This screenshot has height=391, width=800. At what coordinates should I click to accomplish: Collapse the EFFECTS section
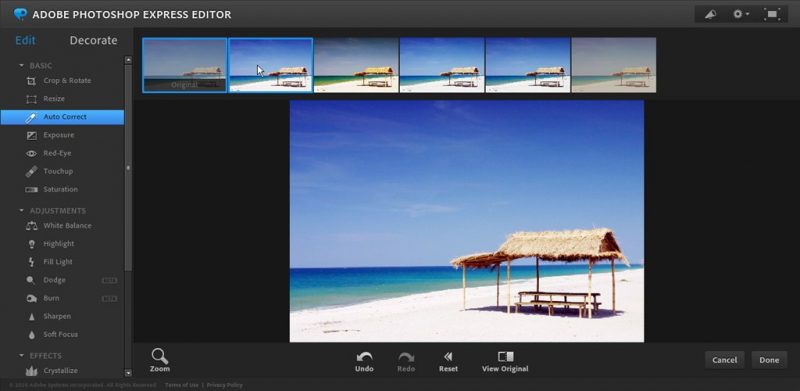point(21,355)
